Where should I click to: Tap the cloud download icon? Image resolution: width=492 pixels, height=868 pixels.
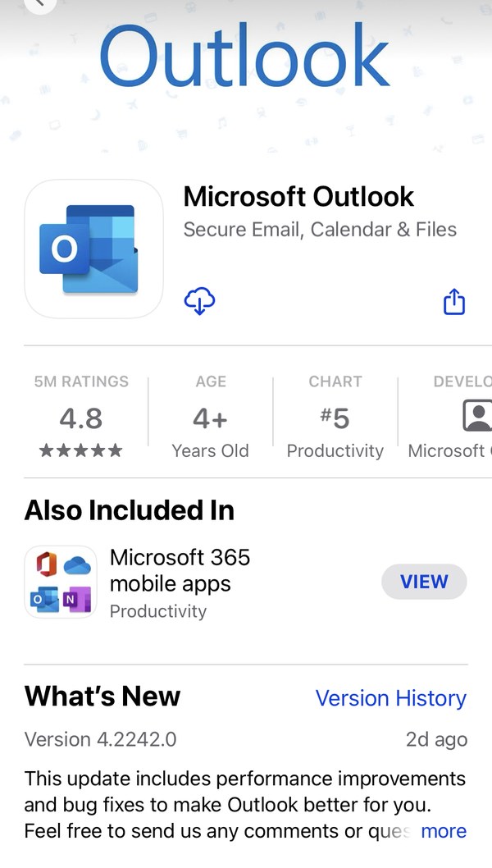click(x=199, y=301)
